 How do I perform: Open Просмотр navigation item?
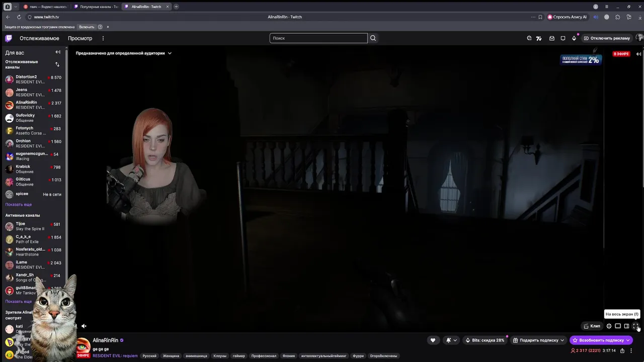[x=80, y=38]
